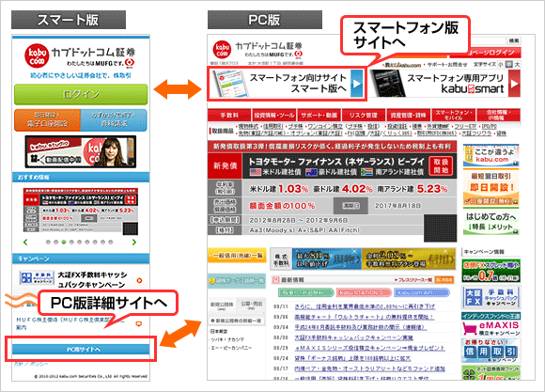545x392 pixels.
Task: Open サポート・お問合せ link
Action: tap(447, 65)
